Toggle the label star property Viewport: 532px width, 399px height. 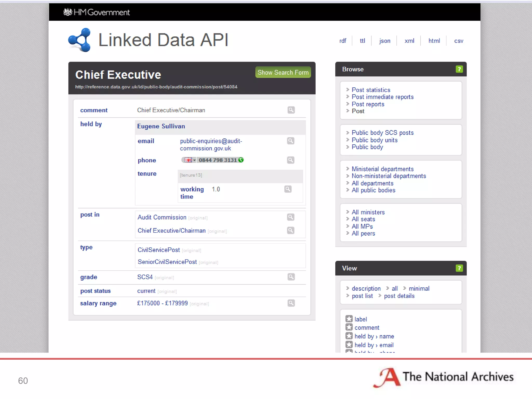349,319
